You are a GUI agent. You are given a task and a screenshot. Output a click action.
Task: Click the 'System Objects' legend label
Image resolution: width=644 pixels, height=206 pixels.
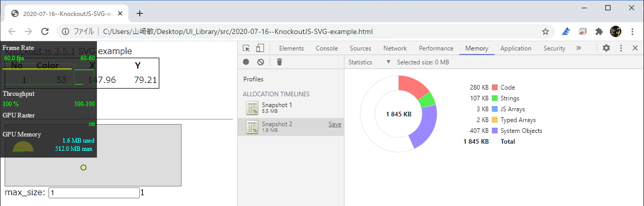(x=521, y=131)
